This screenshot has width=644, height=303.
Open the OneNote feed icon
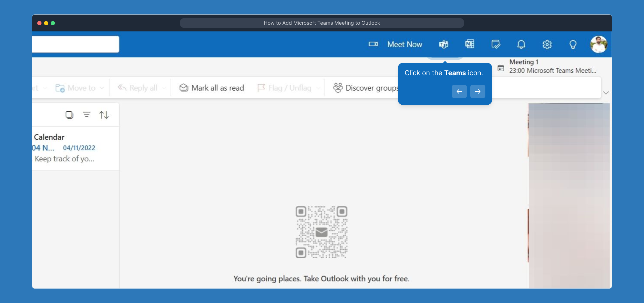(470, 44)
